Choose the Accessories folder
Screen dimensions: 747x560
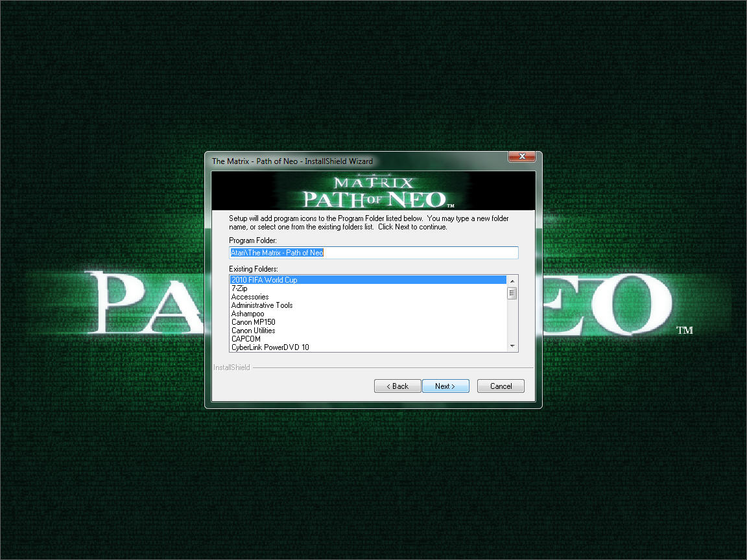click(368, 297)
